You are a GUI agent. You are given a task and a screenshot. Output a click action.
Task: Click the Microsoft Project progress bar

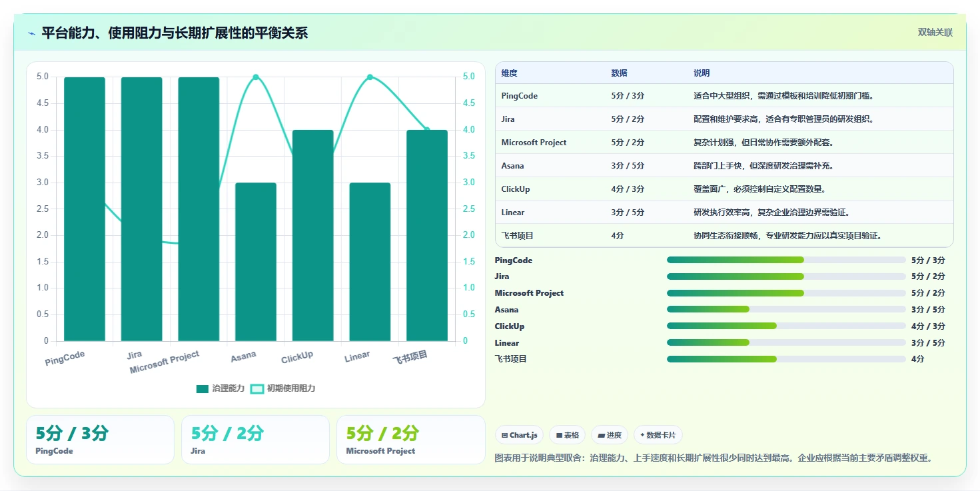786,293
